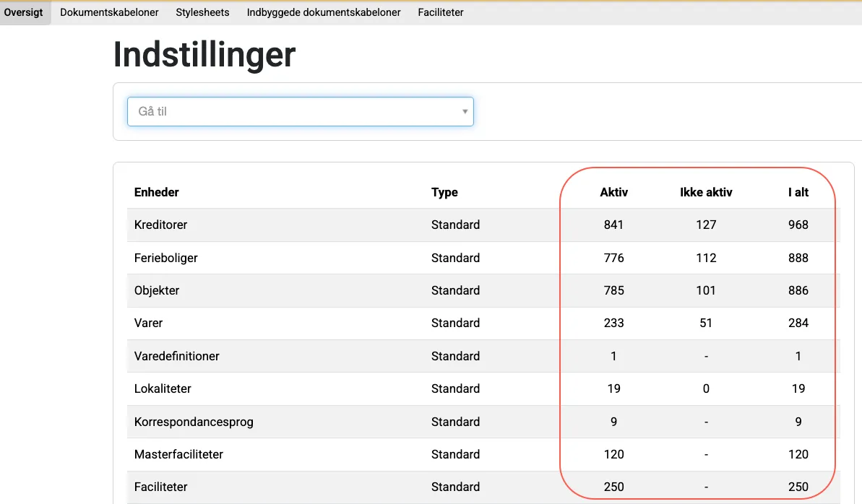Open Varedefinitioner in the units table
This screenshot has width=862, height=504.
point(176,356)
